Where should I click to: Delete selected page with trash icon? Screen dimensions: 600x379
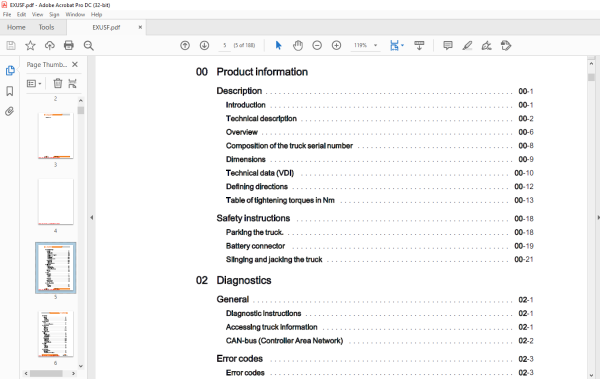click(57, 83)
